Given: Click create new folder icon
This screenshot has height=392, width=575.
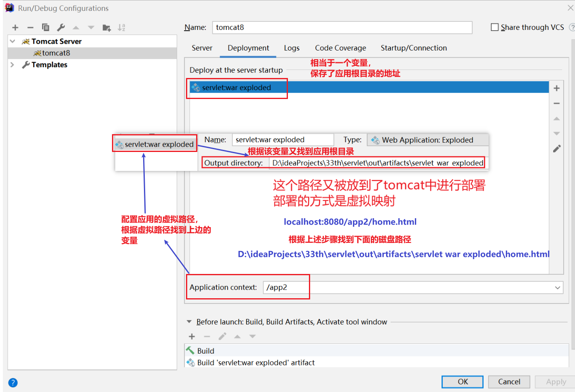Looking at the screenshot, I should click(x=107, y=27).
